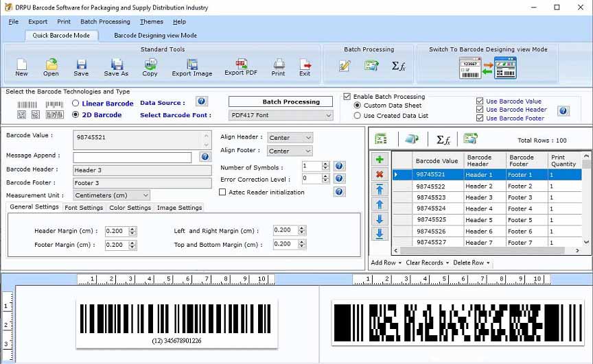Click the Batch Processing data source button
Screen dimensions: 593x364
(x=281, y=101)
